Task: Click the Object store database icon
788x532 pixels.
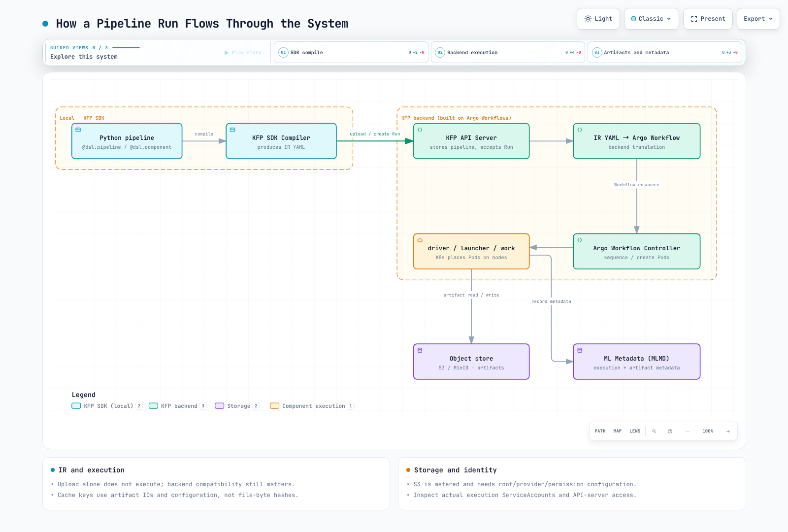Action: [x=420, y=350]
